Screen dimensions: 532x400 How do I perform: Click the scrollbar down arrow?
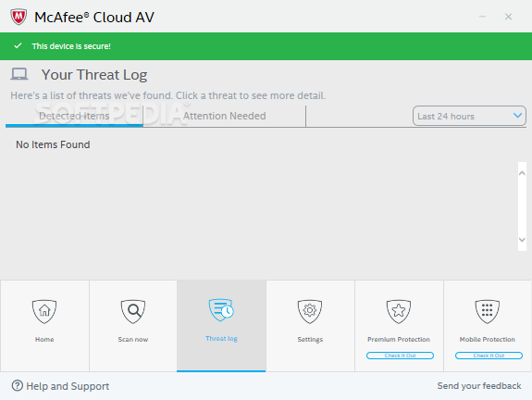[522, 240]
